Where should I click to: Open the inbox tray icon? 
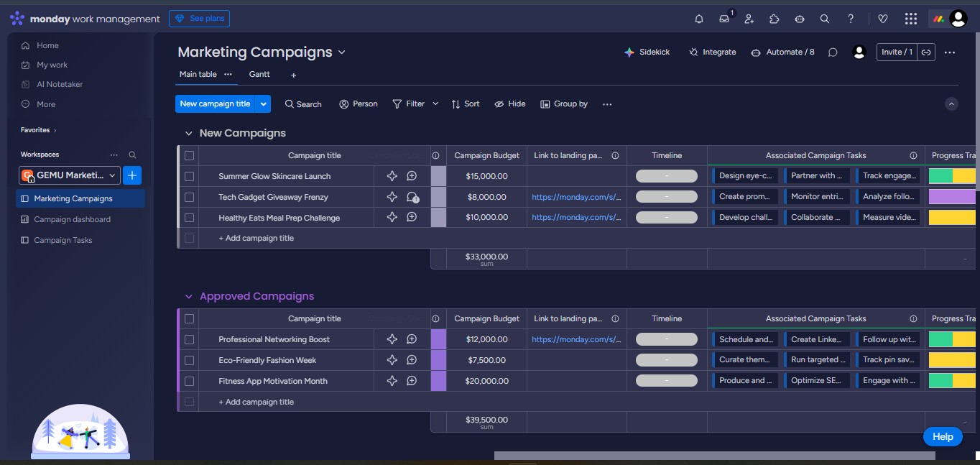724,19
